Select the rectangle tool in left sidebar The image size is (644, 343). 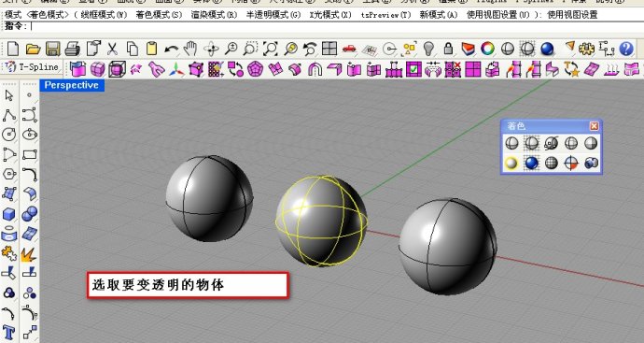click(x=30, y=154)
